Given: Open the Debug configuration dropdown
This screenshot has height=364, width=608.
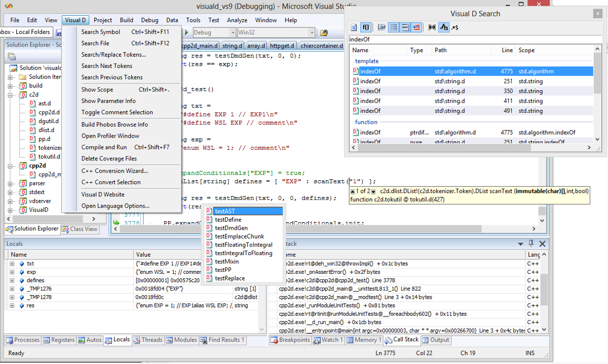Looking at the screenshot, I should pyautogui.click(x=232, y=32).
